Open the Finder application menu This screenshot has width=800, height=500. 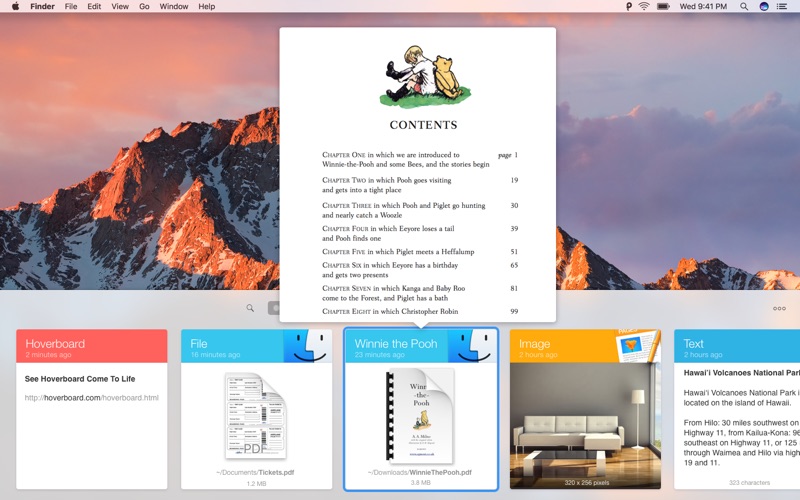(x=42, y=7)
